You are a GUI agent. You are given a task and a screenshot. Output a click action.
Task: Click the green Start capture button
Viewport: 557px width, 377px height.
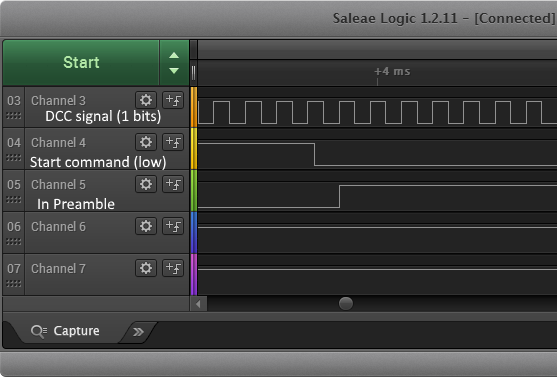(81, 63)
